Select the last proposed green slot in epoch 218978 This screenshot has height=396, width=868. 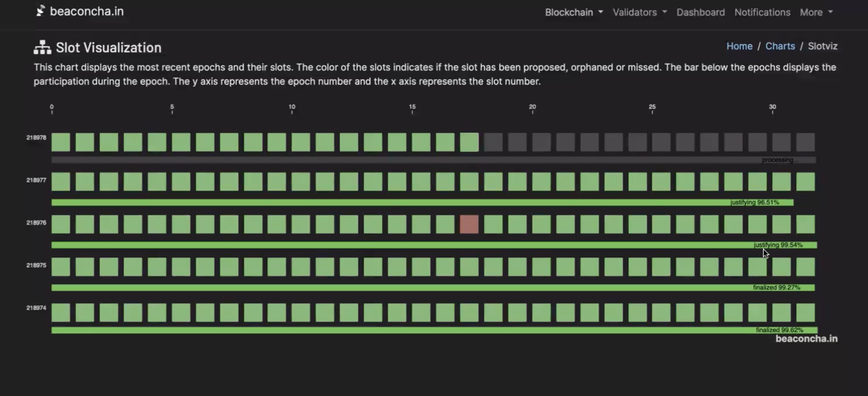click(469, 141)
